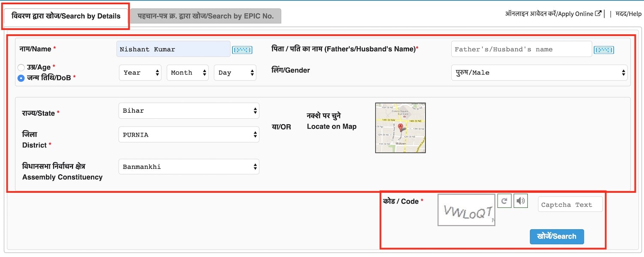Select the Search by Details tab

click(66, 16)
